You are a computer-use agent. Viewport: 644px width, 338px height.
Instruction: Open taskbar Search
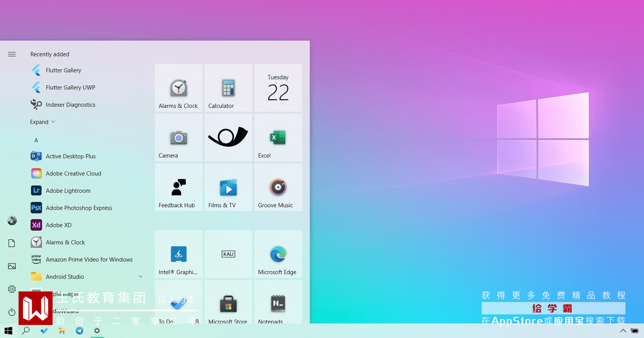click(x=26, y=331)
